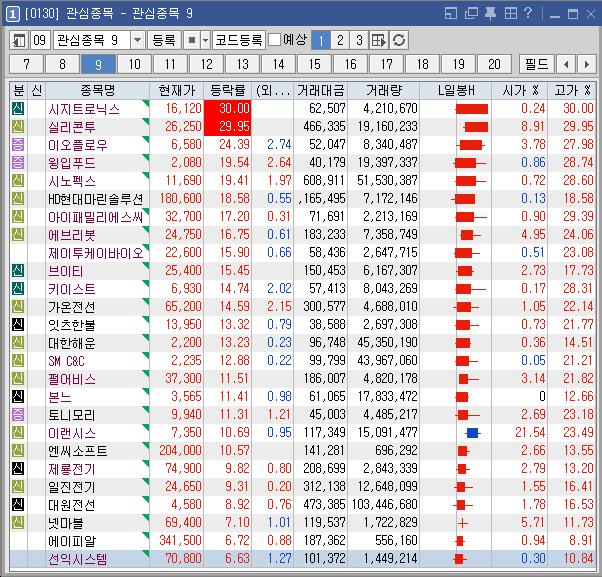
Task: Select 제이투케이바이오 stock name
Action: 95,253
